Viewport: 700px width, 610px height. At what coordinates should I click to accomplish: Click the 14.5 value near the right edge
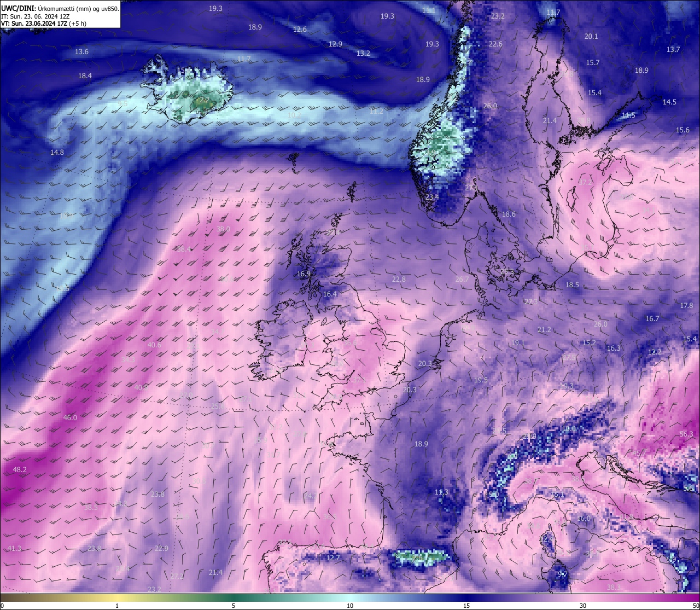point(669,102)
